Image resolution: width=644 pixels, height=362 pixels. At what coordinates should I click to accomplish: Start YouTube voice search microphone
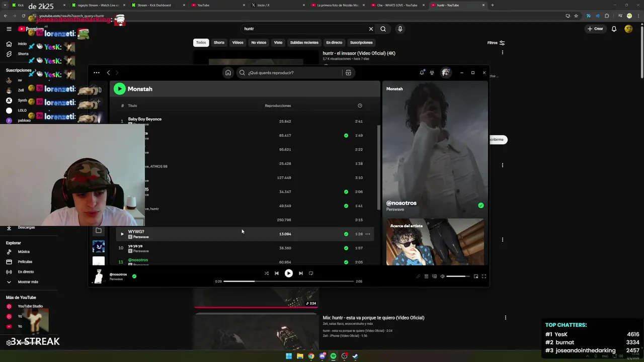400,29
